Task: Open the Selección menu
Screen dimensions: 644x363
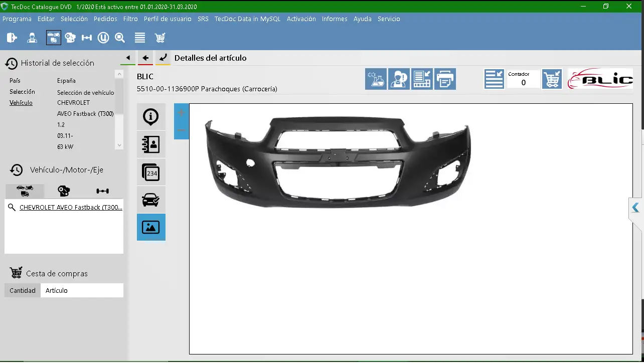Action: 74,19
